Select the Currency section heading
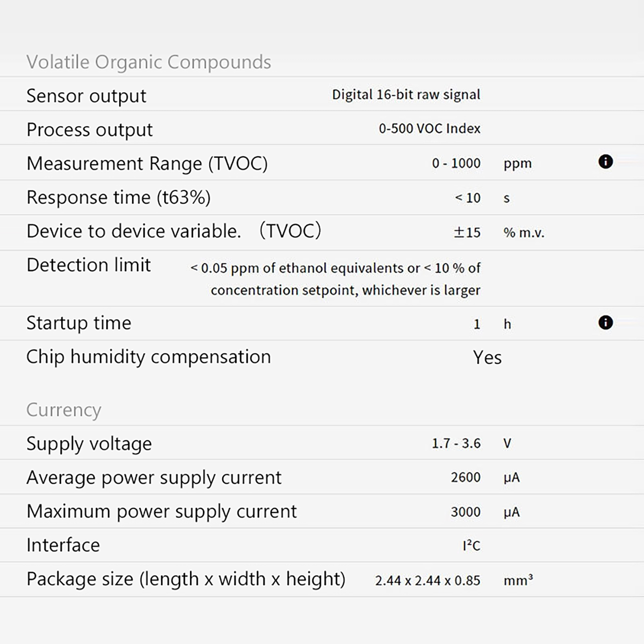The image size is (644, 644). tap(64, 410)
